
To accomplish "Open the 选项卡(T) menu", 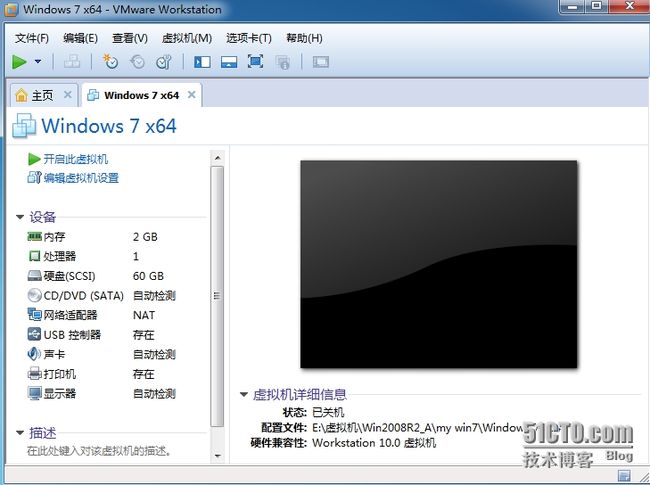I will pyautogui.click(x=249, y=38).
